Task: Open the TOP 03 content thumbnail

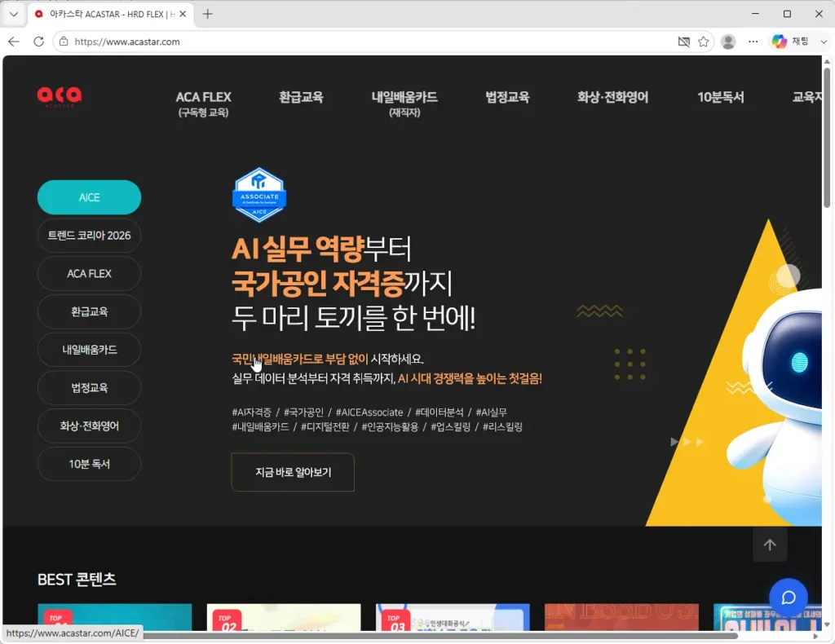Action: pyautogui.click(x=453, y=617)
